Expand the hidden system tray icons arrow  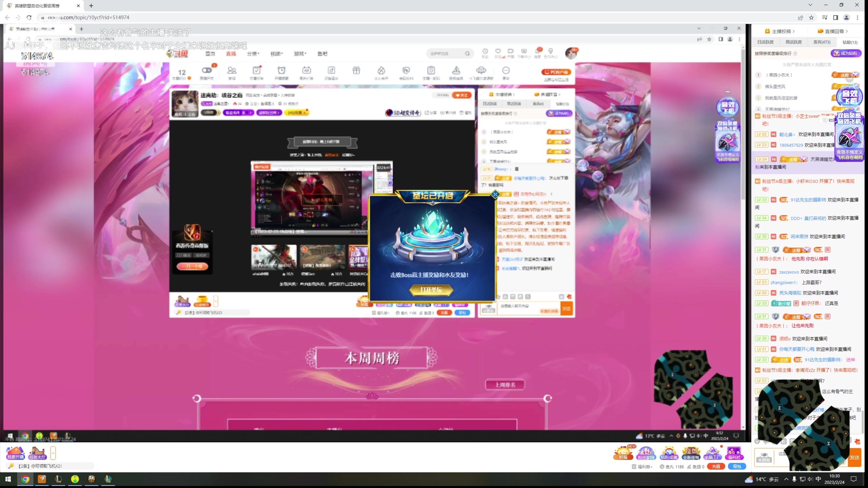786,479
